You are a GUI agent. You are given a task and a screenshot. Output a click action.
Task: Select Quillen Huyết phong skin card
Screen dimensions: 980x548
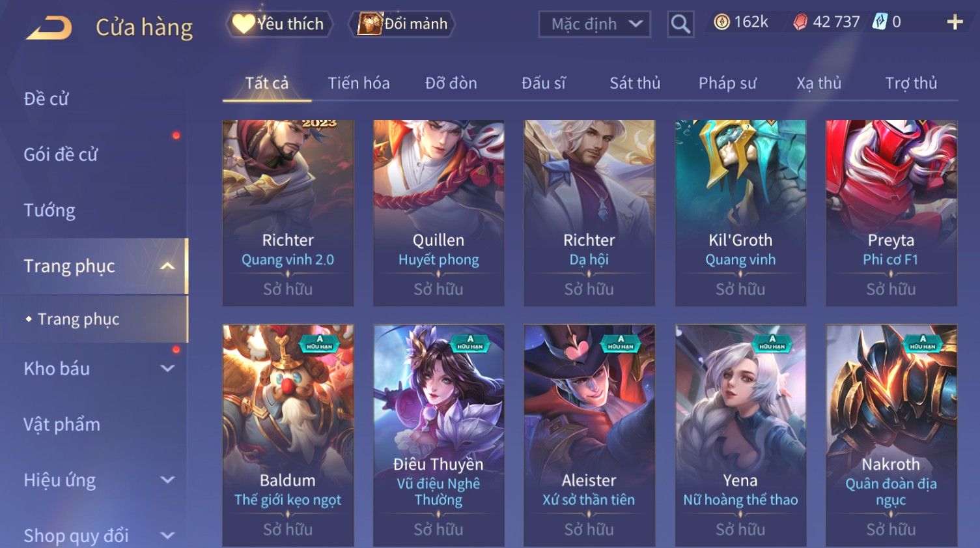[x=438, y=212]
